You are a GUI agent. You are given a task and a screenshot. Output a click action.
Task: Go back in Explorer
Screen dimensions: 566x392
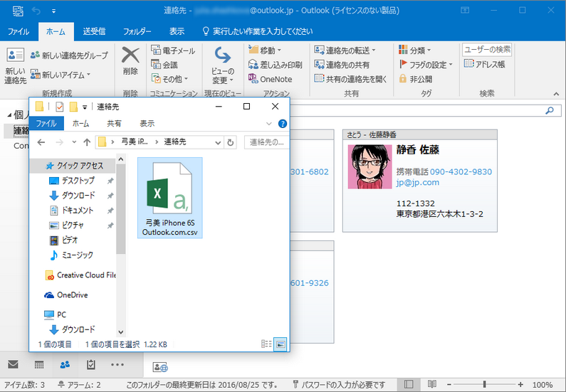(x=41, y=142)
